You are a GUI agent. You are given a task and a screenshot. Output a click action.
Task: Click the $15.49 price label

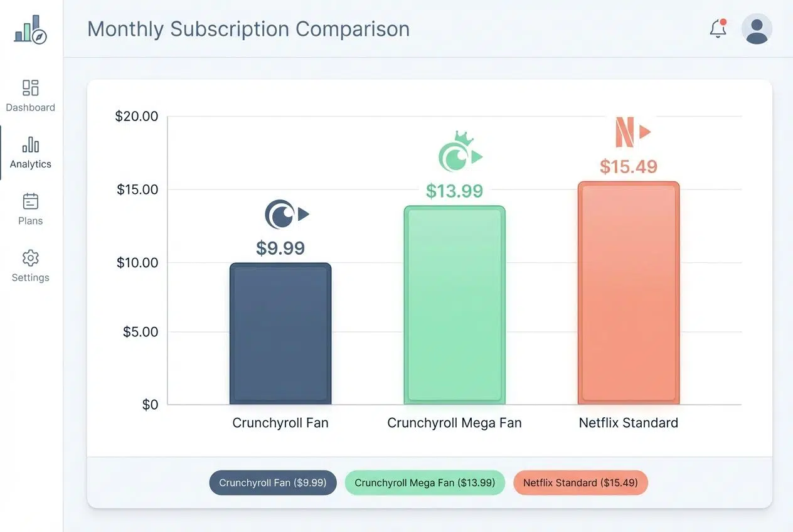click(629, 166)
